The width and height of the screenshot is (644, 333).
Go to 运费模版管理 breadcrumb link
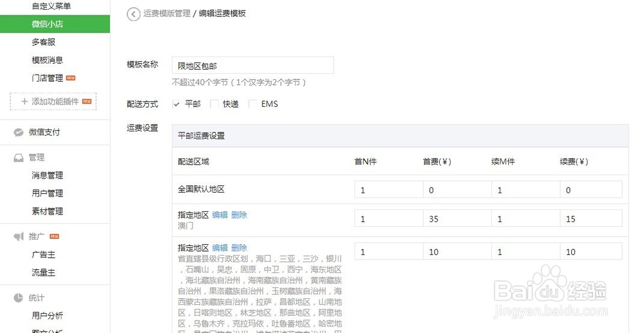coord(167,14)
